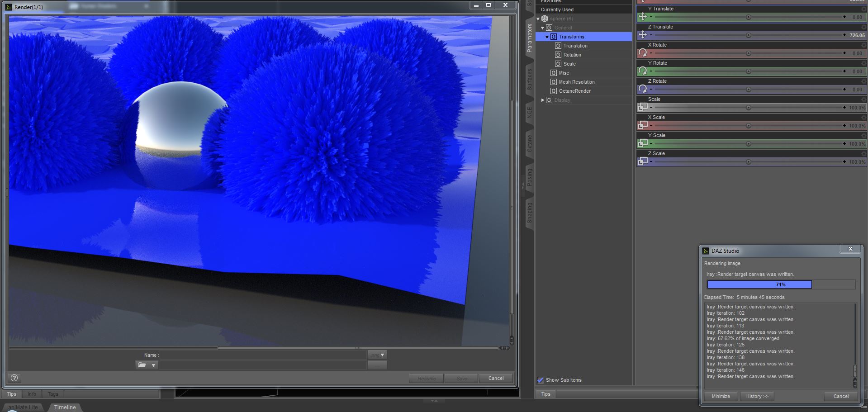This screenshot has height=412, width=868.
Task: Click the Translation group G icon
Action: point(558,46)
